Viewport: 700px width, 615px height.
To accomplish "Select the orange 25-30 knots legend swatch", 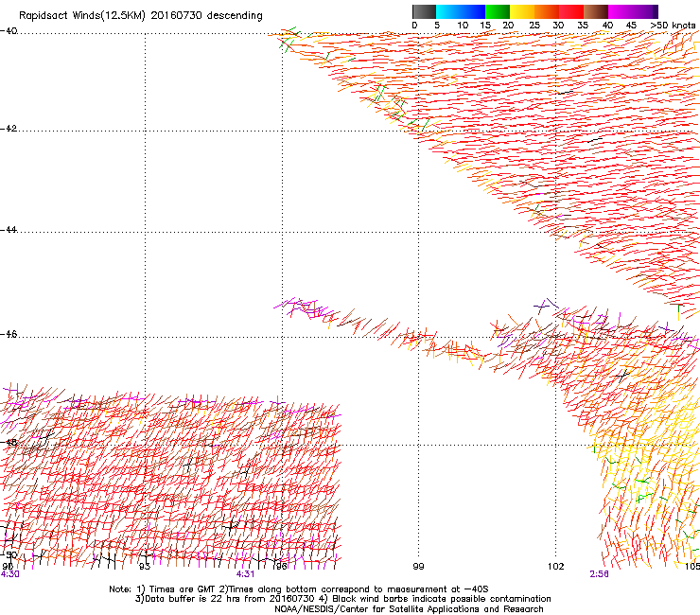I will pyautogui.click(x=547, y=11).
